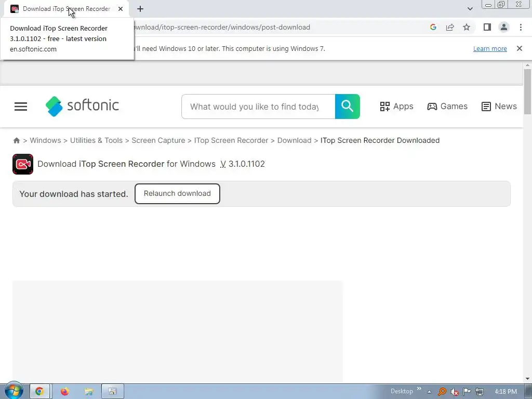Screen dimensions: 532x399
Task: Click the scrollbar down arrow
Action: (x=527, y=379)
